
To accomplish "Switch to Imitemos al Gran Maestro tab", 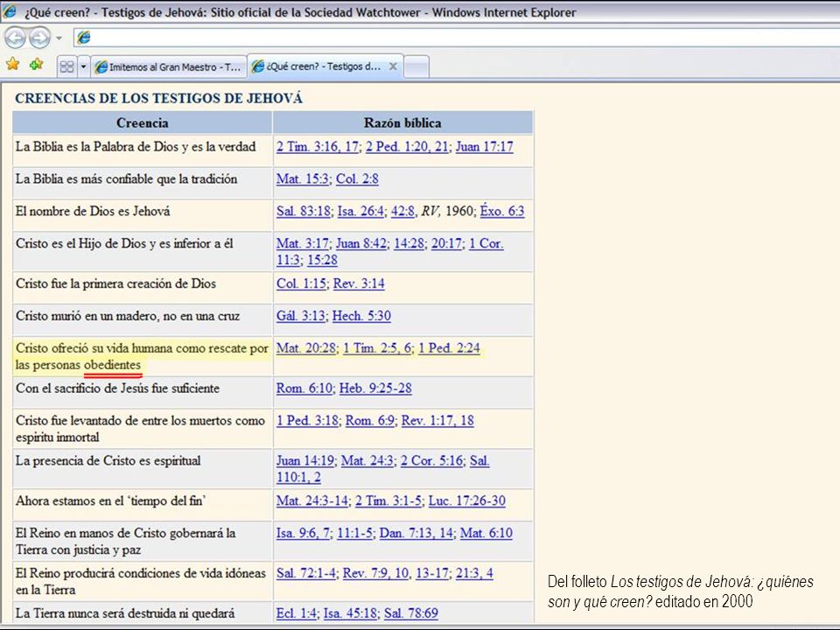I will pyautogui.click(x=168, y=67).
